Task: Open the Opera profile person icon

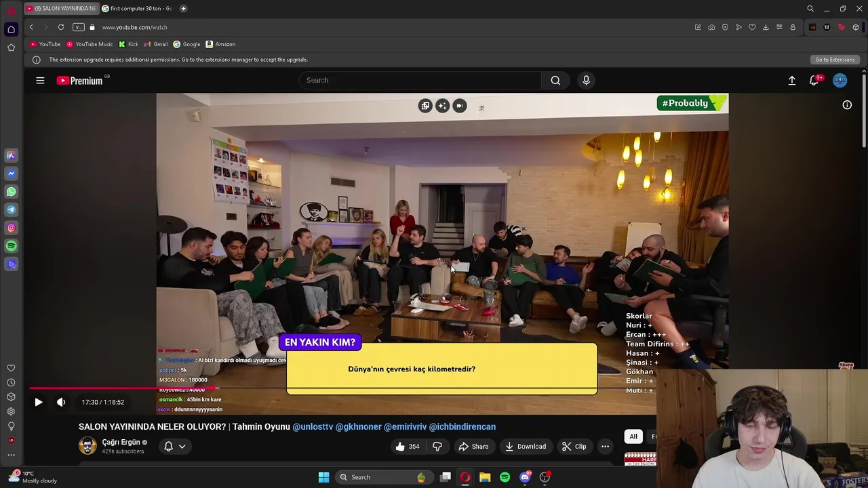Action: pos(793,27)
